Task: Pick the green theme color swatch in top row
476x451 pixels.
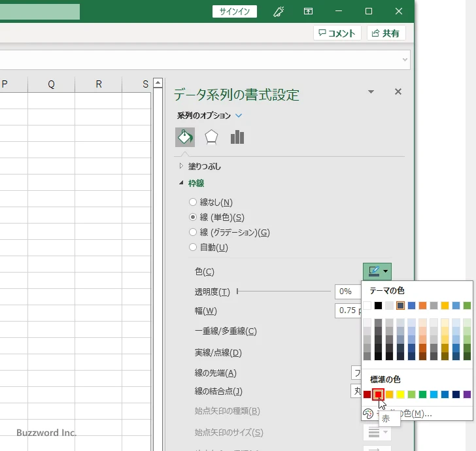Action: pos(467,305)
